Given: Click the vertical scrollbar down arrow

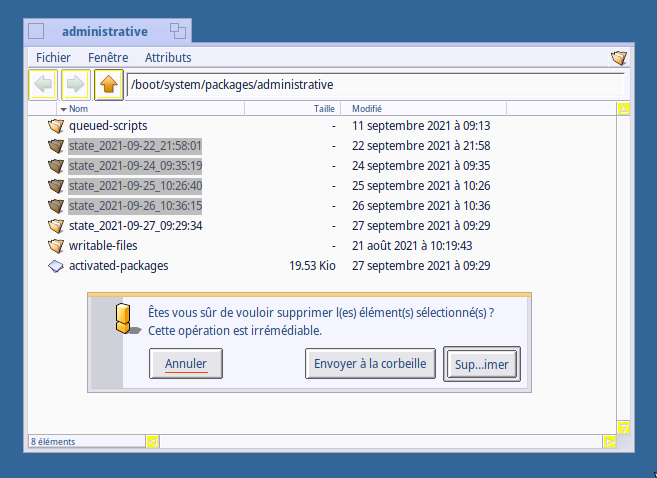Looking at the screenshot, I should click(x=623, y=428).
